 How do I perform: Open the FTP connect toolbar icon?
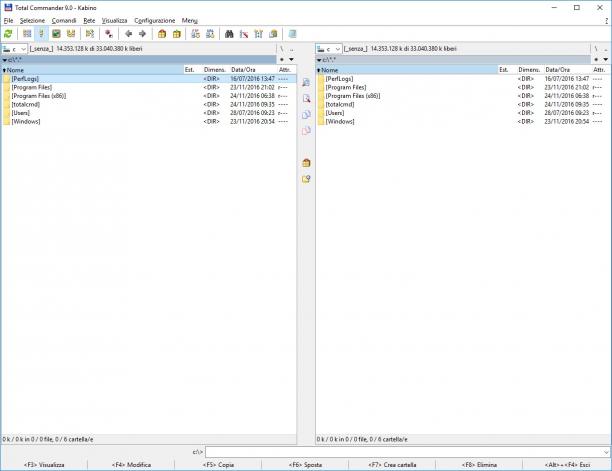click(x=196, y=34)
